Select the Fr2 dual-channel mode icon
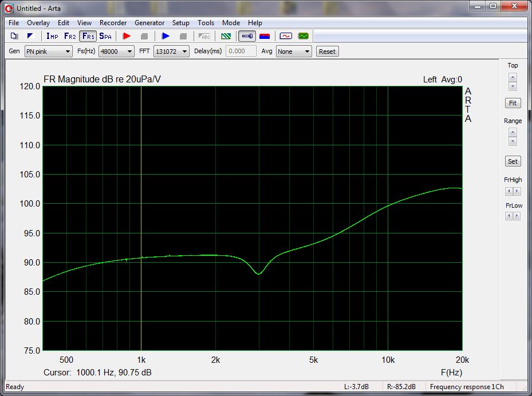 pos(70,36)
